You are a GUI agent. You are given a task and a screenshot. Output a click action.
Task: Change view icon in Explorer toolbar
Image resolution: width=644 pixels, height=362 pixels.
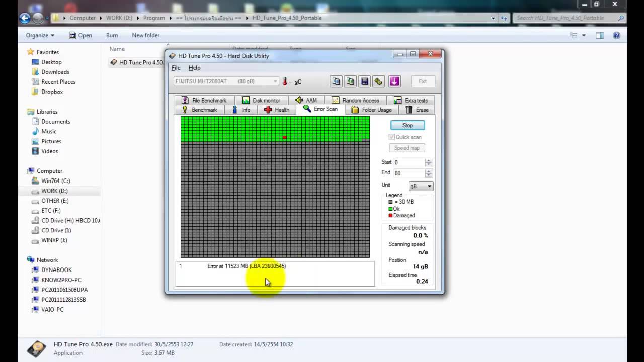[x=574, y=35]
